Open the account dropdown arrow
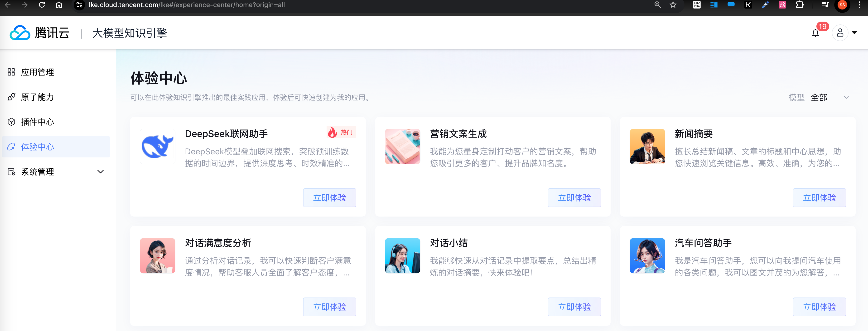 [854, 33]
